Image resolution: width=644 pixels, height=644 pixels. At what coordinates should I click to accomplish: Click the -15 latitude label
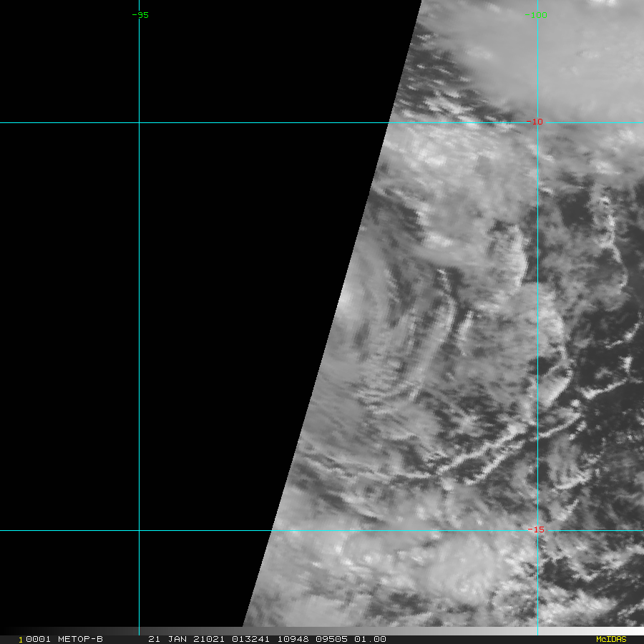(x=536, y=530)
